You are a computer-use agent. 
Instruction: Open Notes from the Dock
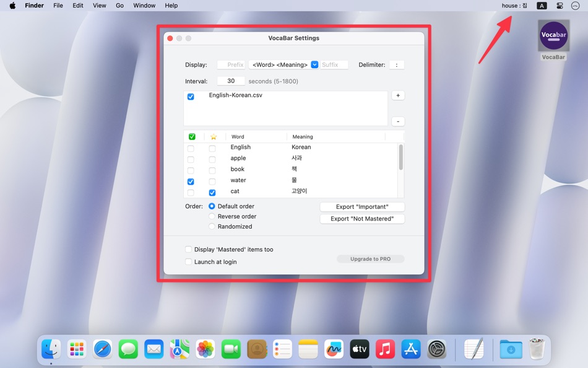tap(308, 349)
